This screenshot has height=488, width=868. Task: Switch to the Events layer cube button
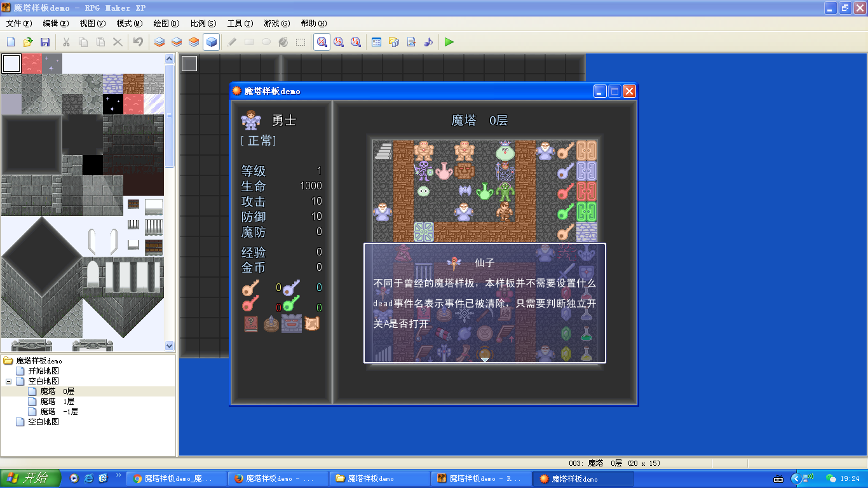click(x=212, y=42)
